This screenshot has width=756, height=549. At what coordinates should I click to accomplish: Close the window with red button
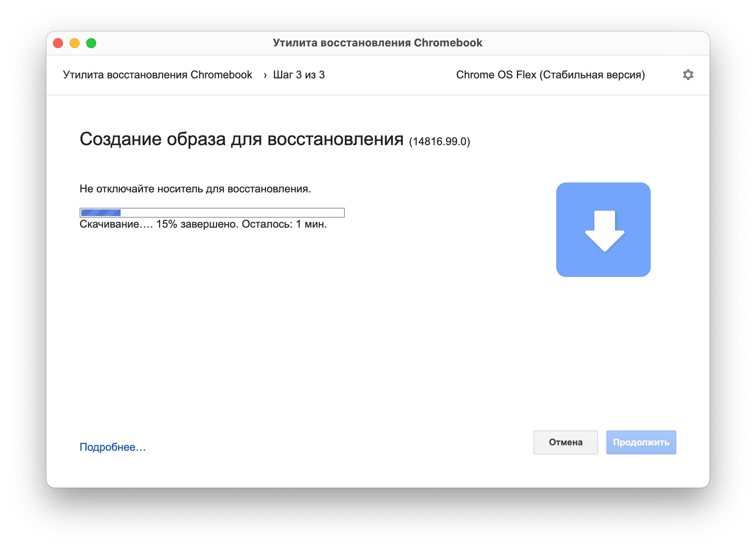[x=58, y=43]
